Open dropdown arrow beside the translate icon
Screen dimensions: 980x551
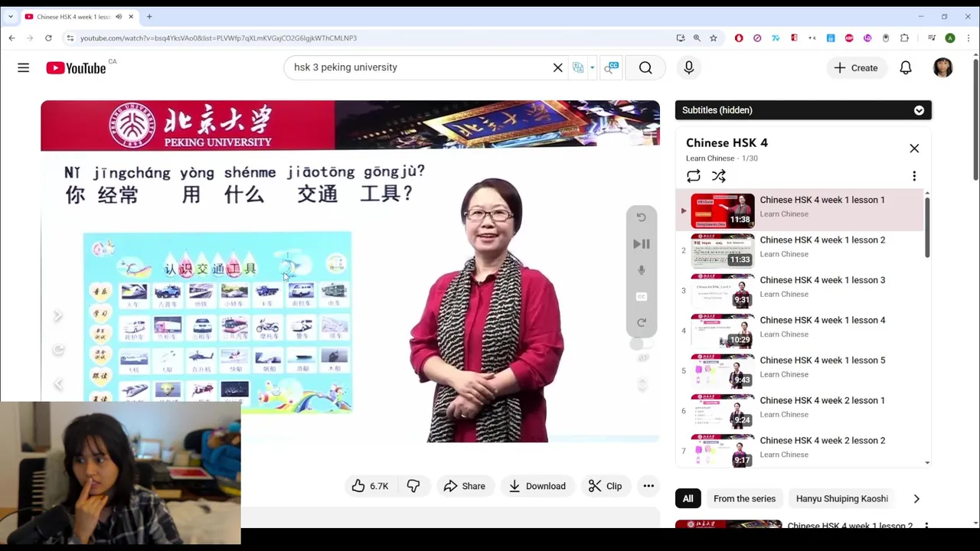[592, 67]
